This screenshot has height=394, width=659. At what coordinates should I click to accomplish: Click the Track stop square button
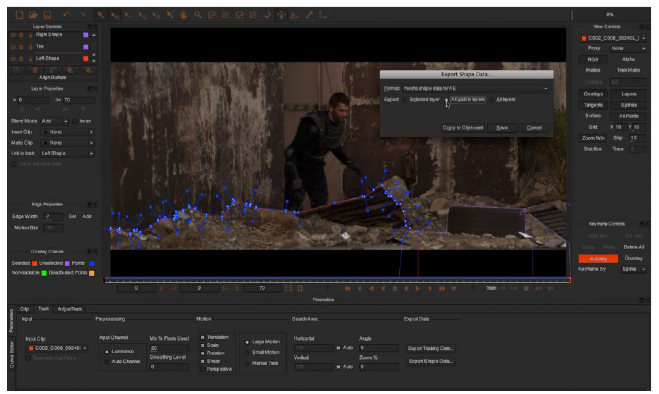click(526, 288)
